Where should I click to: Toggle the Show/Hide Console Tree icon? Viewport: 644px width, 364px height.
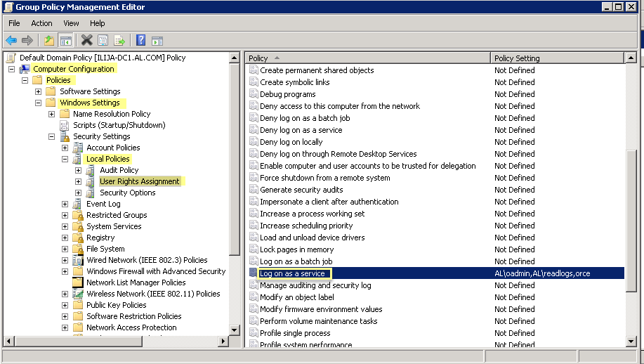point(65,40)
